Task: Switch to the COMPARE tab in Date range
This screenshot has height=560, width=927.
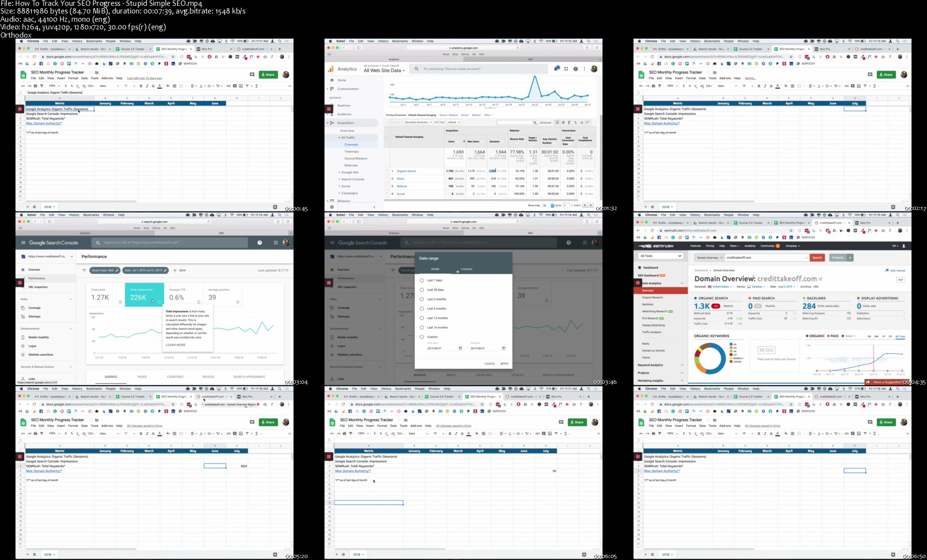Action: 466,269
